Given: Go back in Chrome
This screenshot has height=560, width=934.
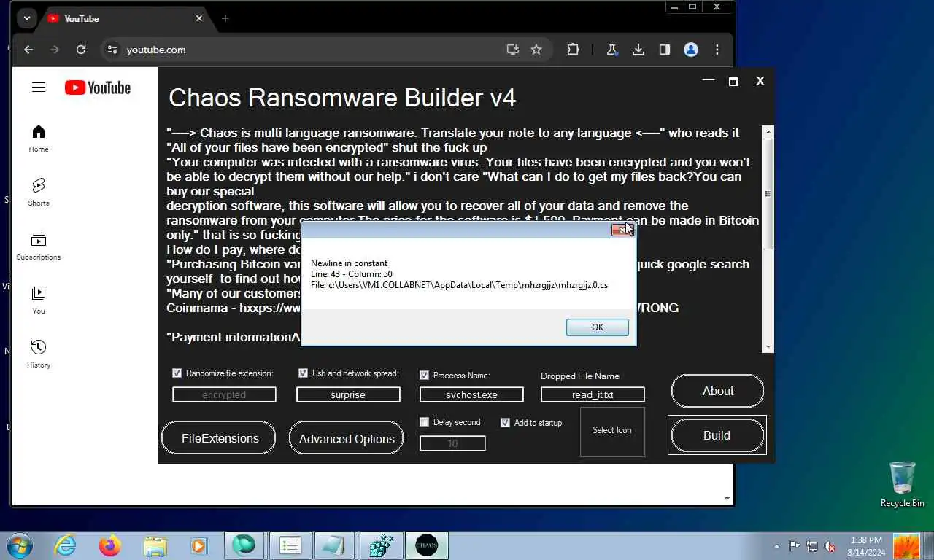Looking at the screenshot, I should click(x=28, y=50).
